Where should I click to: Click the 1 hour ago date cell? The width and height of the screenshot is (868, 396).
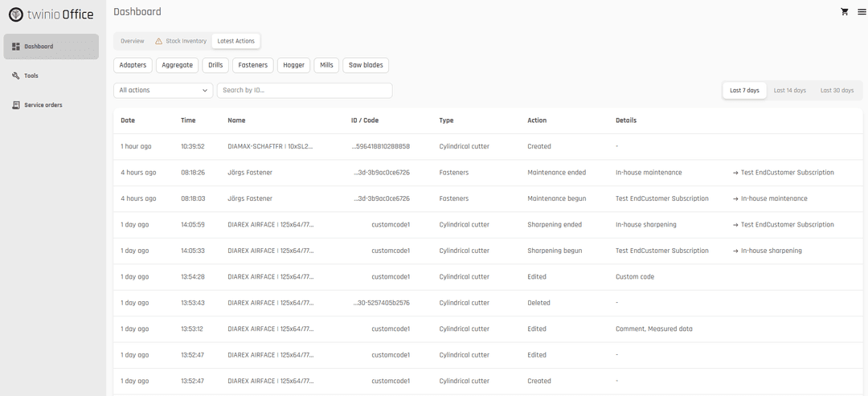[x=136, y=146]
